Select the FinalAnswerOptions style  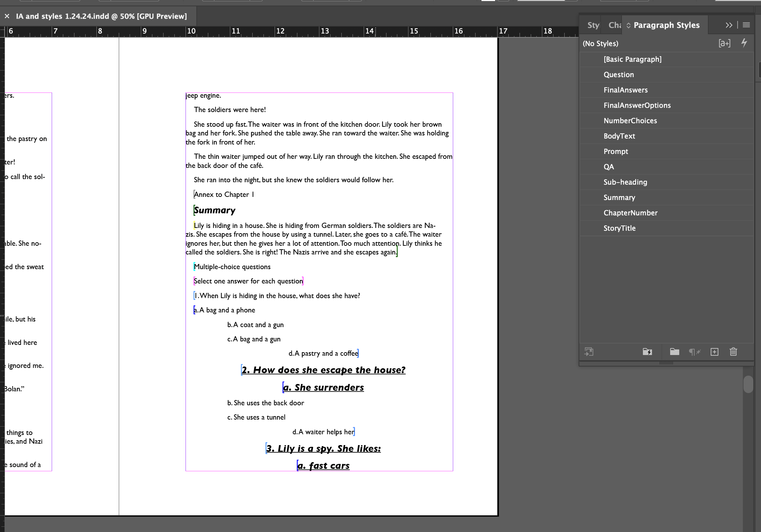(637, 105)
